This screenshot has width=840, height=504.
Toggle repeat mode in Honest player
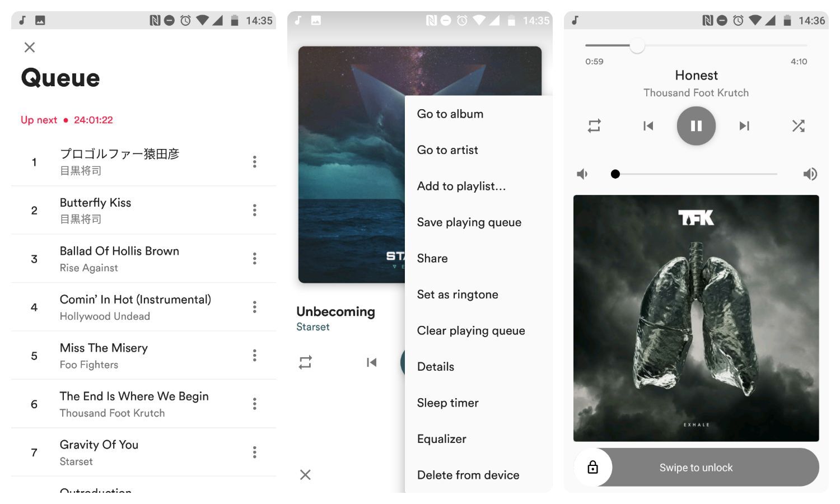(x=594, y=126)
